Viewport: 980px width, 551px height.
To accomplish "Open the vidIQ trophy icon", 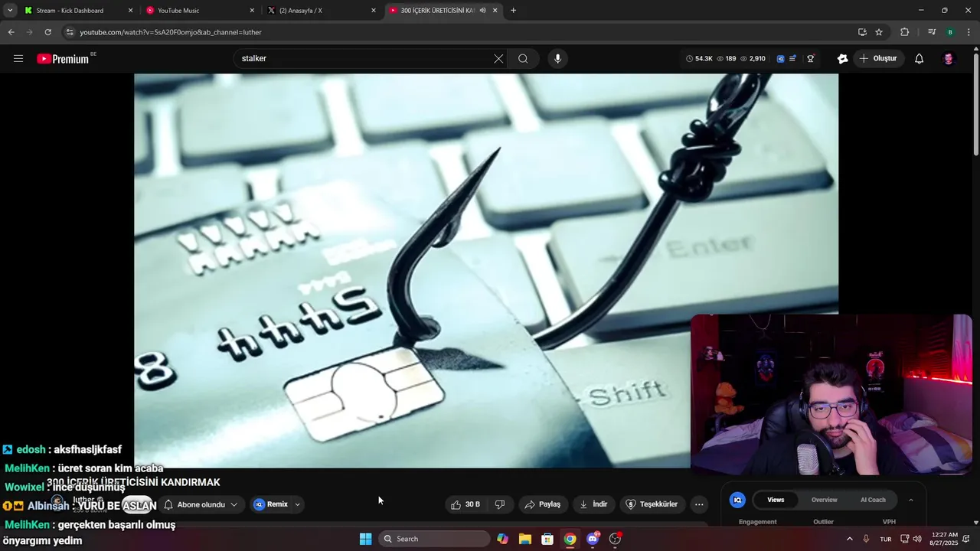I will (810, 58).
